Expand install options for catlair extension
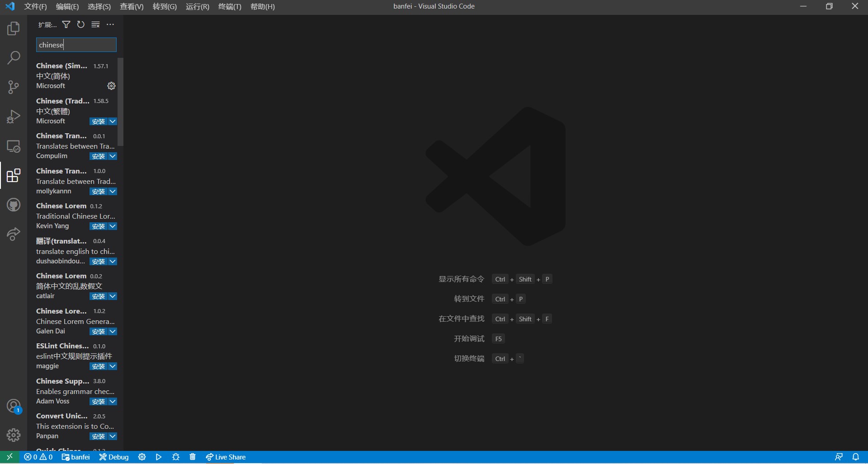868x464 pixels. [x=113, y=296]
